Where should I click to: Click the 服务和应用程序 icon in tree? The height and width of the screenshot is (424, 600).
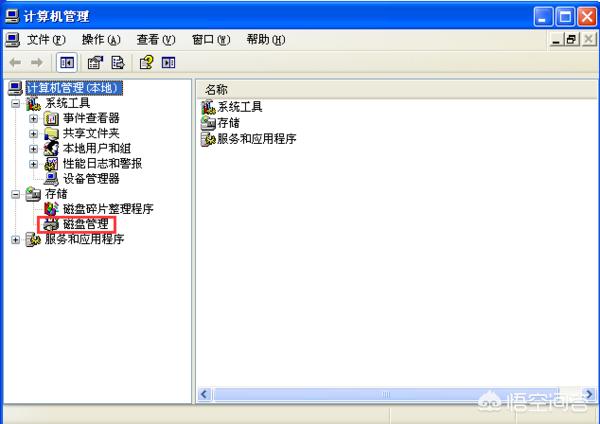tap(33, 240)
